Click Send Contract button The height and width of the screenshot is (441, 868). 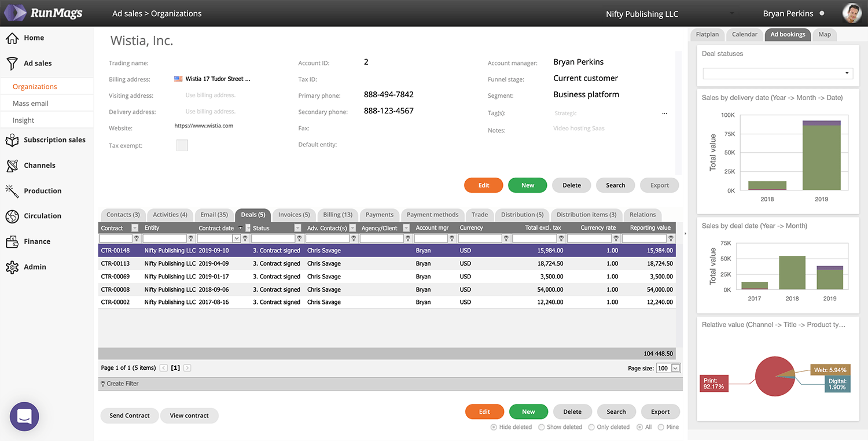(x=130, y=416)
